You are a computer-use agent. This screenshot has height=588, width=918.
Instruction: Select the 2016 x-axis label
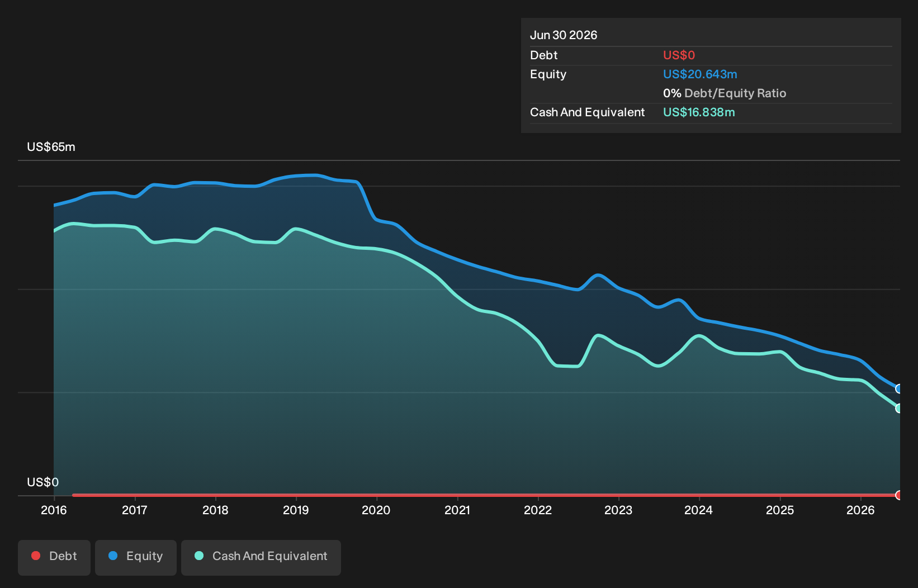click(x=54, y=510)
